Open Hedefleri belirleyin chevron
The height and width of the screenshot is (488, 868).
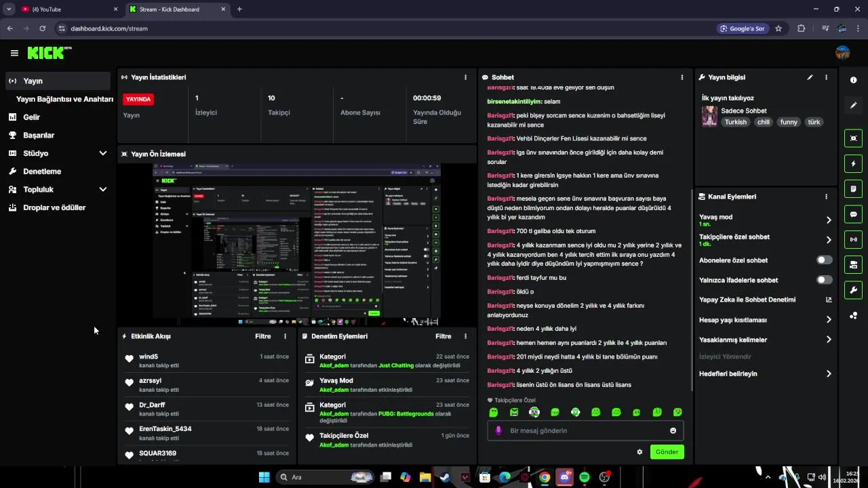coord(829,373)
